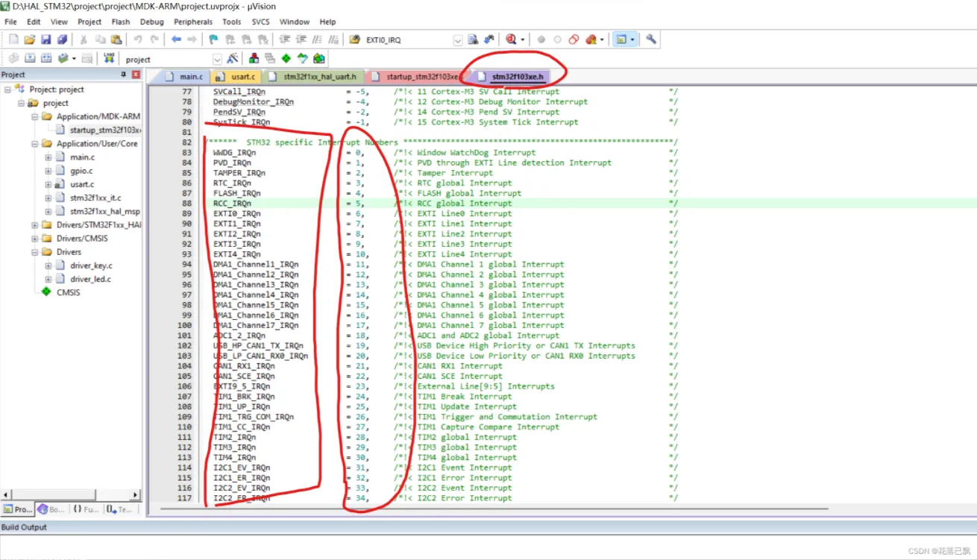The height and width of the screenshot is (560, 977).
Task: Click the Download LOAD icon
Action: (109, 58)
